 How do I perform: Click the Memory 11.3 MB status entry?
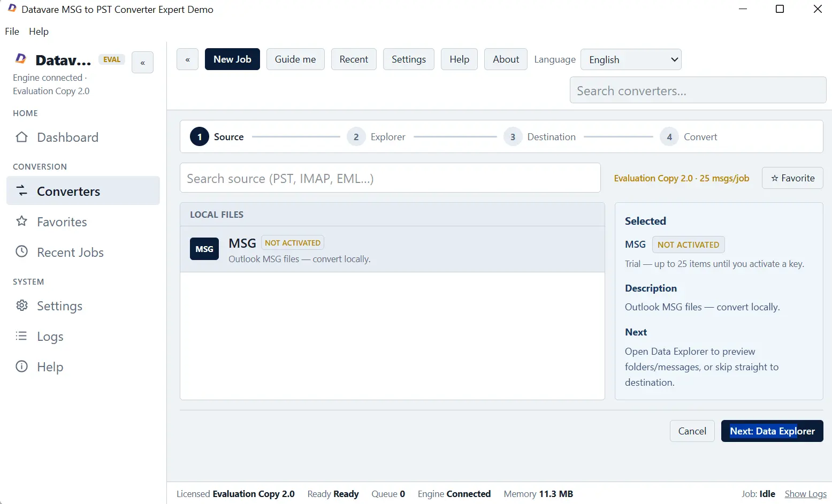538,494
